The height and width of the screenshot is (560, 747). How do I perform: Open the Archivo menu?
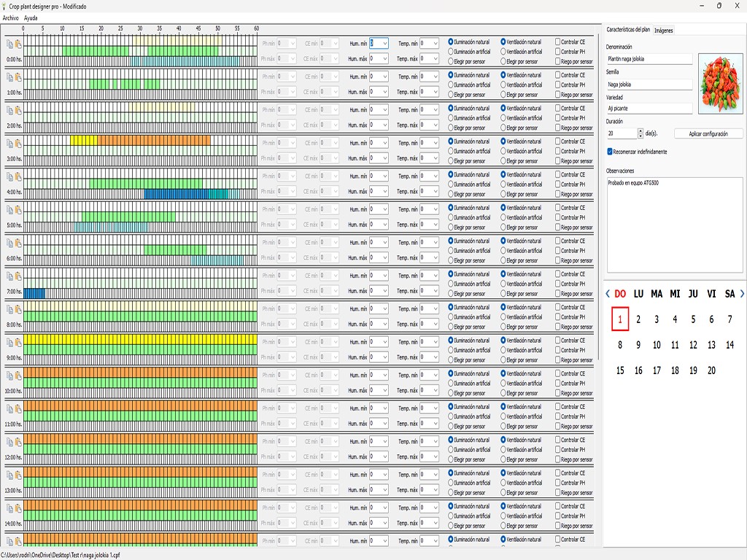[x=10, y=17]
